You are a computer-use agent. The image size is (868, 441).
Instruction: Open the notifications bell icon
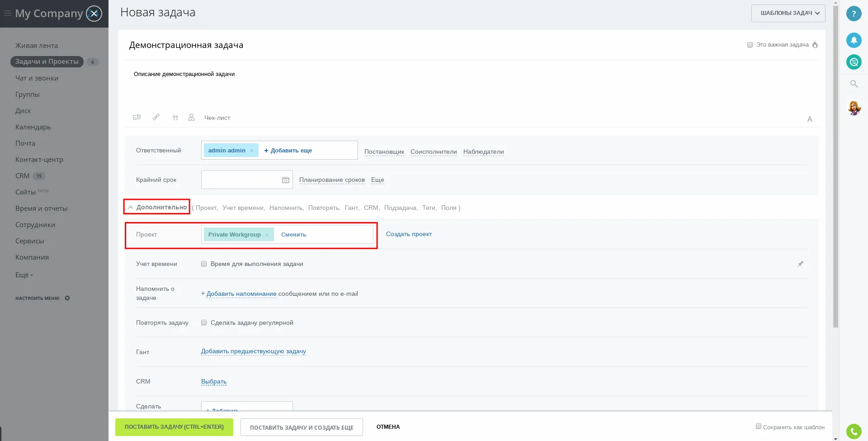coord(854,40)
